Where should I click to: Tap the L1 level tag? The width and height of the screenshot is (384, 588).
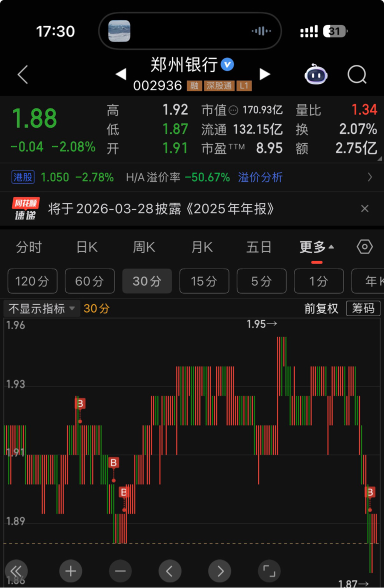[244, 86]
